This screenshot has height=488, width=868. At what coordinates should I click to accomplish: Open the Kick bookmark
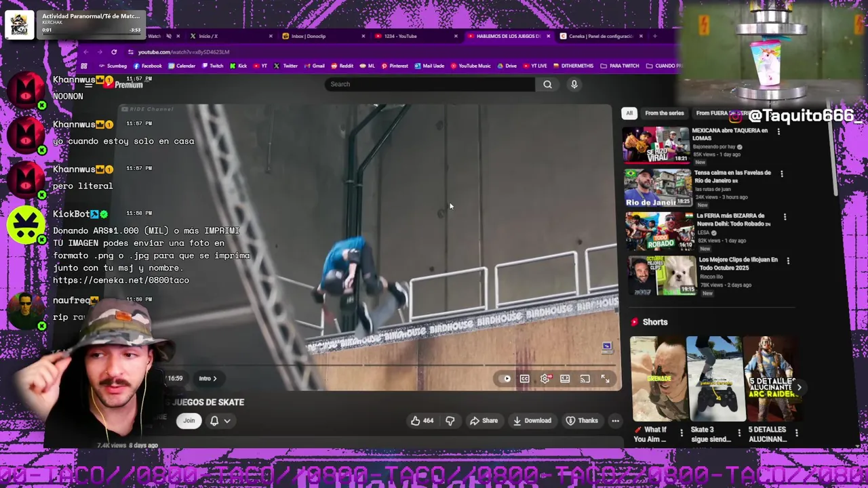(238, 66)
